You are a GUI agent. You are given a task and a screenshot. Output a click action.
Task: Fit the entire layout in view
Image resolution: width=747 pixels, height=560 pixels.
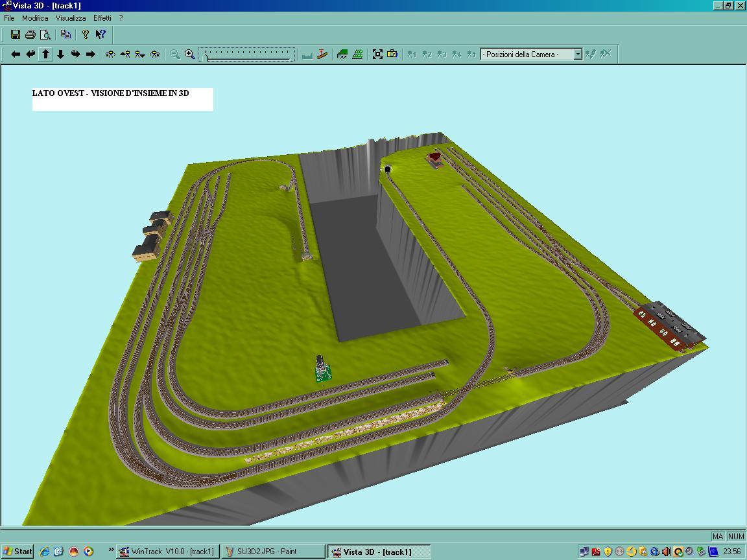377,54
